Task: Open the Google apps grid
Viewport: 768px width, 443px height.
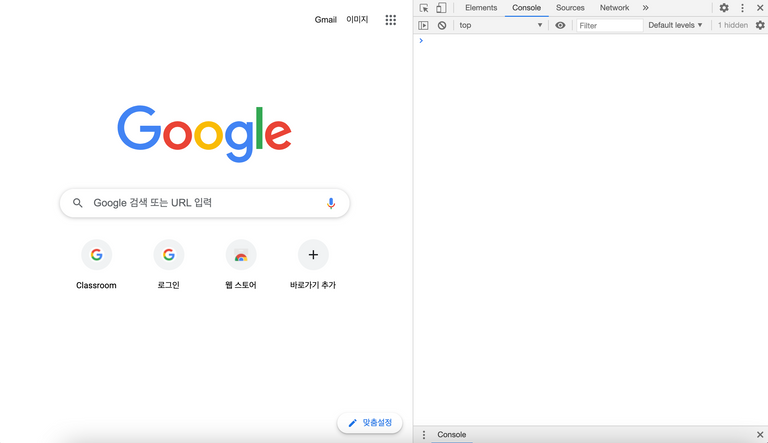Action: click(x=390, y=20)
